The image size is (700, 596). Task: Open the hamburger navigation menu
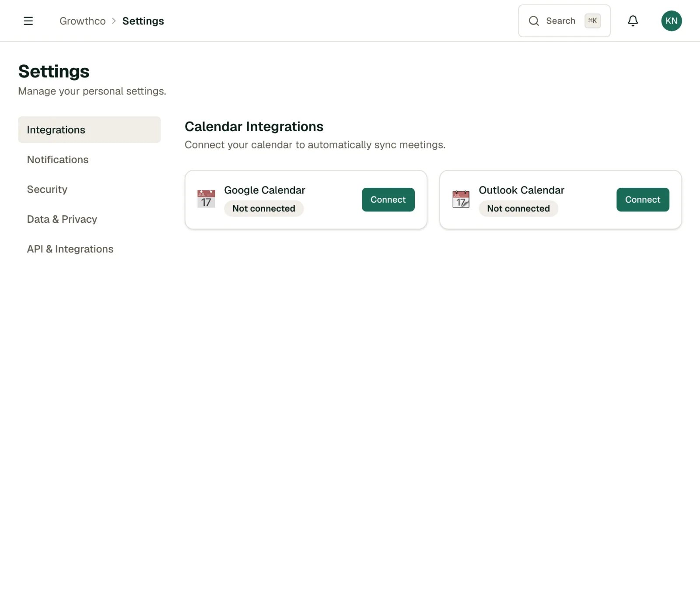click(x=28, y=21)
